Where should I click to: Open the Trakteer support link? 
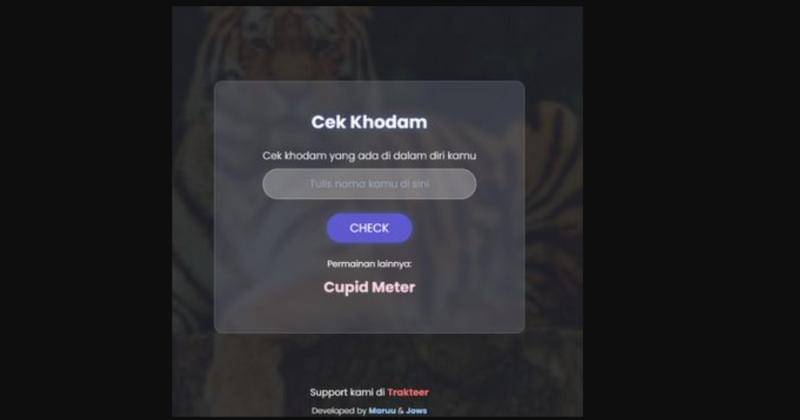pos(408,392)
